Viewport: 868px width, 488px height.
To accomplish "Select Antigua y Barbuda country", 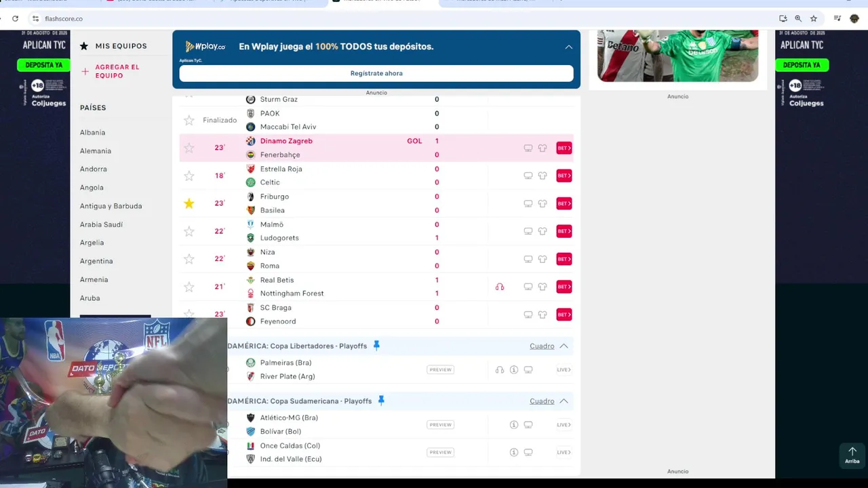I will click(x=111, y=206).
